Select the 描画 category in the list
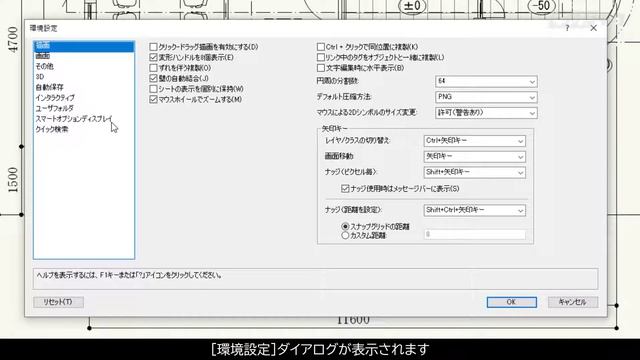The height and width of the screenshot is (360, 640). [x=84, y=46]
